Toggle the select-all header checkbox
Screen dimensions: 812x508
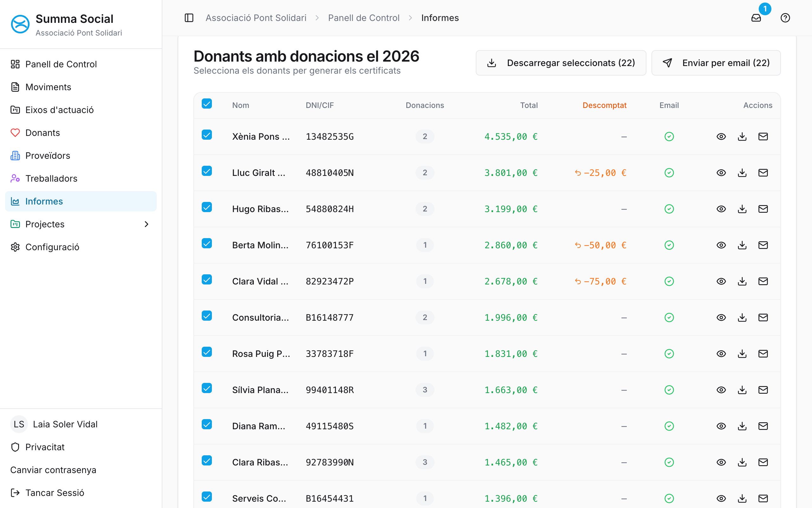point(207,104)
